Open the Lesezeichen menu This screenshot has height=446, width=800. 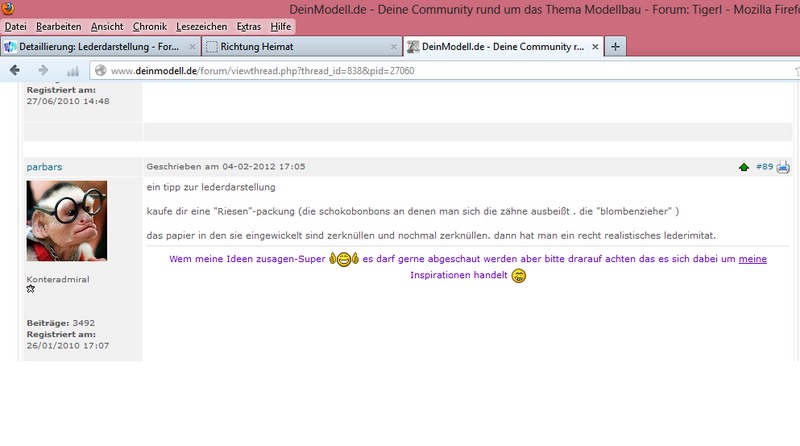(202, 27)
